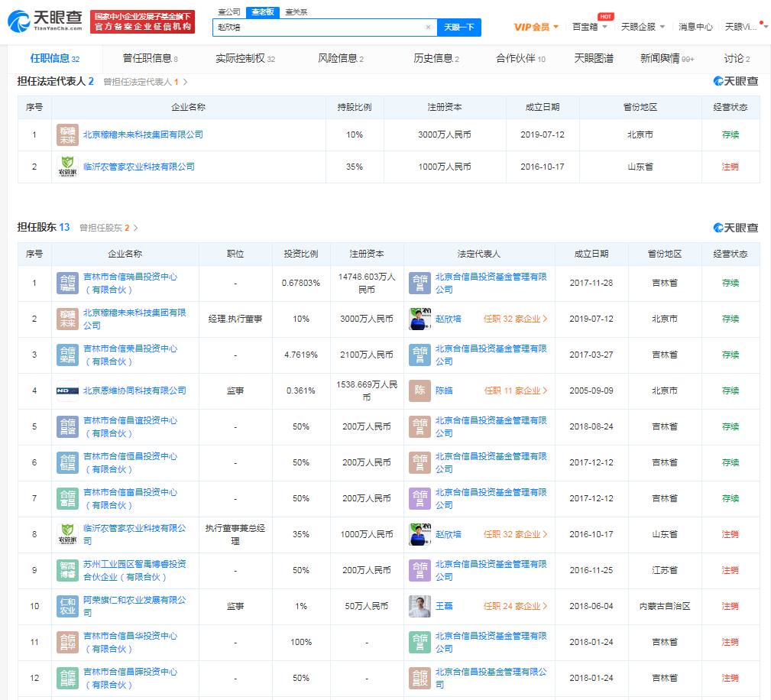Click 合信昌 legal representative logo in row 5
Image resolution: width=771 pixels, height=700 pixels.
pos(420,427)
